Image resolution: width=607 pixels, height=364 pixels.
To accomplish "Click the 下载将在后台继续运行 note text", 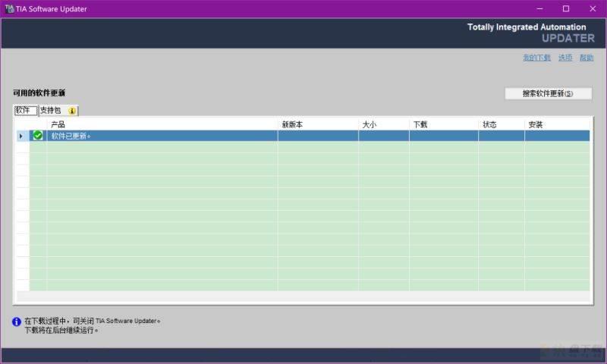I will [61, 331].
